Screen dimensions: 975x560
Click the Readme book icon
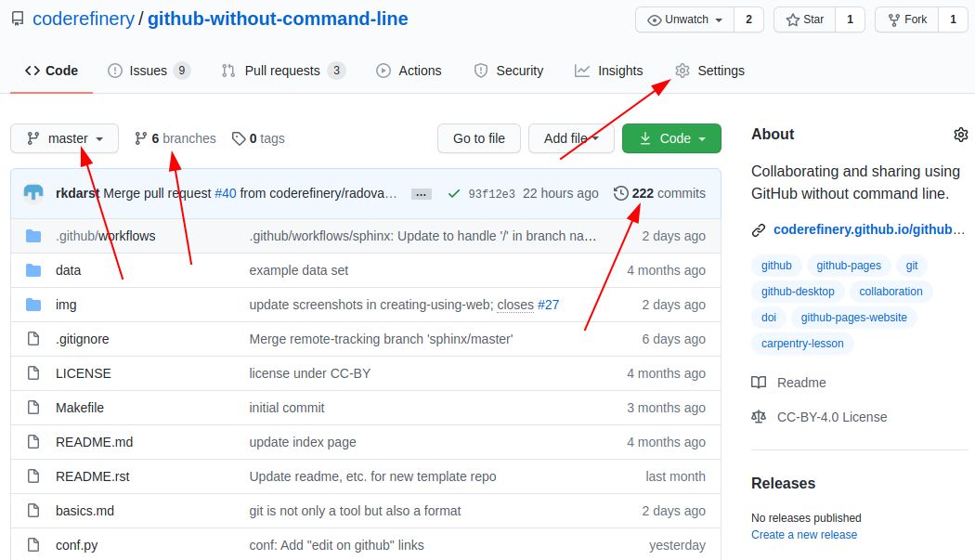coord(759,382)
